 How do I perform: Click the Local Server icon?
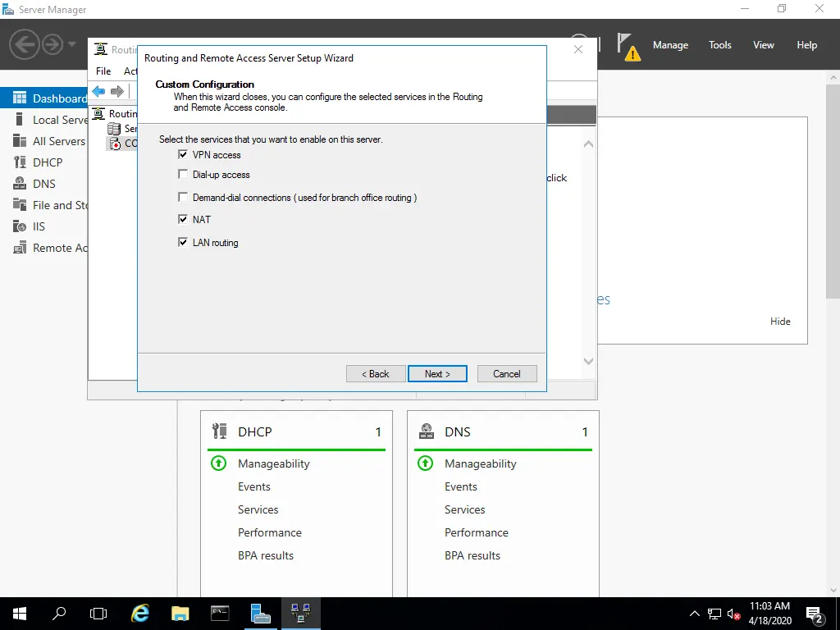(x=20, y=119)
